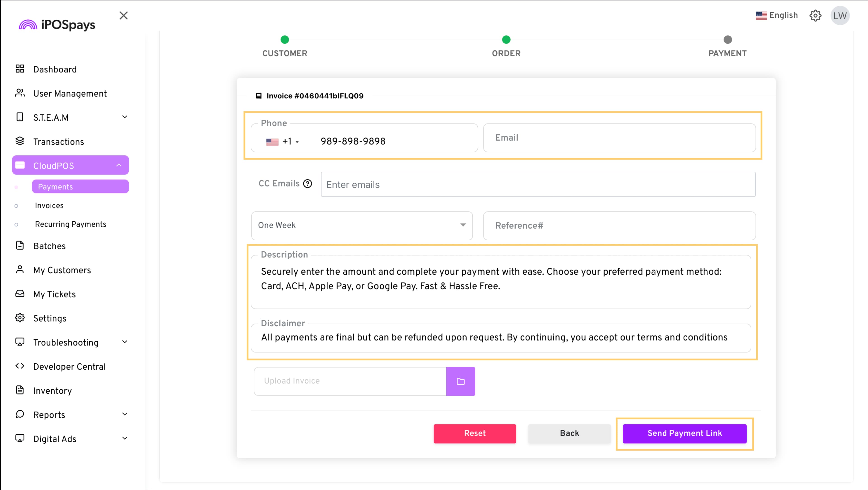Click the Reference# input field
Screen dimensions: 868x490
pyautogui.click(x=619, y=225)
